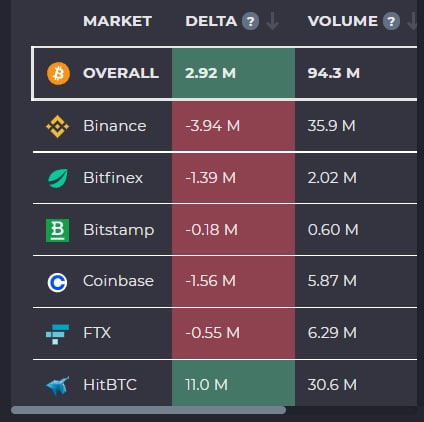Click the Bitstamp logo icon
The image size is (424, 422).
coord(57,230)
